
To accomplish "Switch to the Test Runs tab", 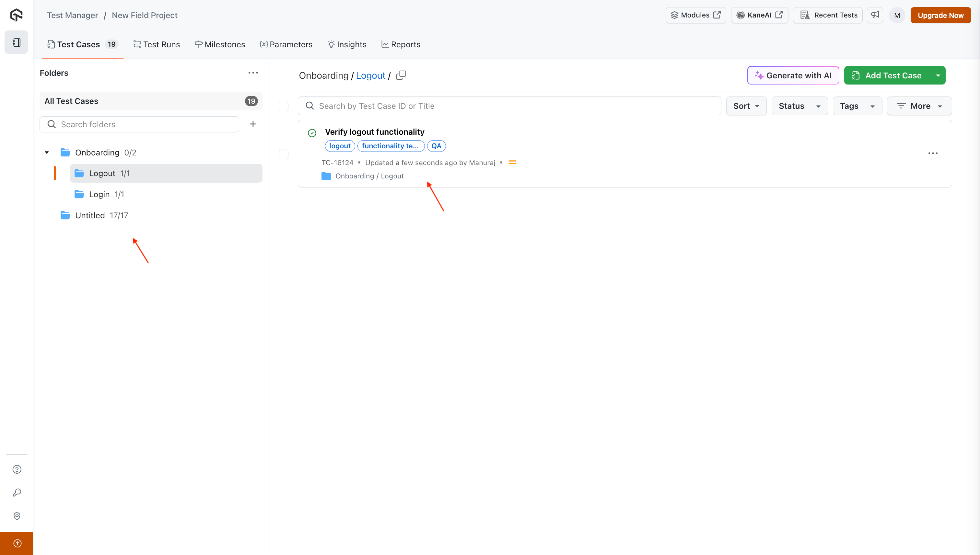I will [x=157, y=45].
